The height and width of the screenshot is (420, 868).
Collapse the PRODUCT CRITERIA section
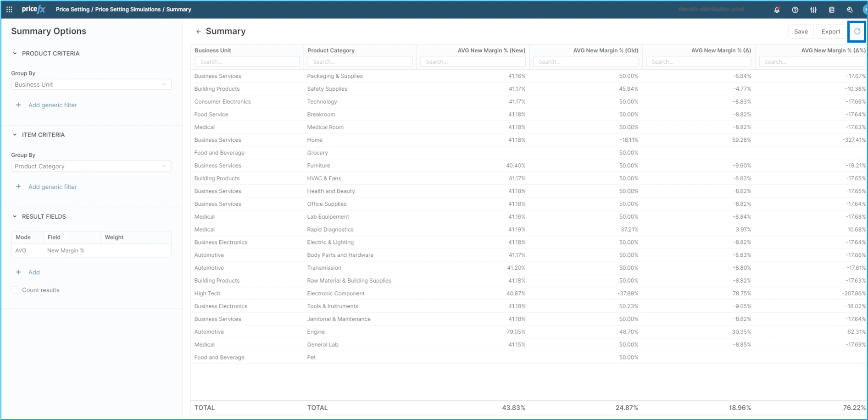click(x=15, y=54)
